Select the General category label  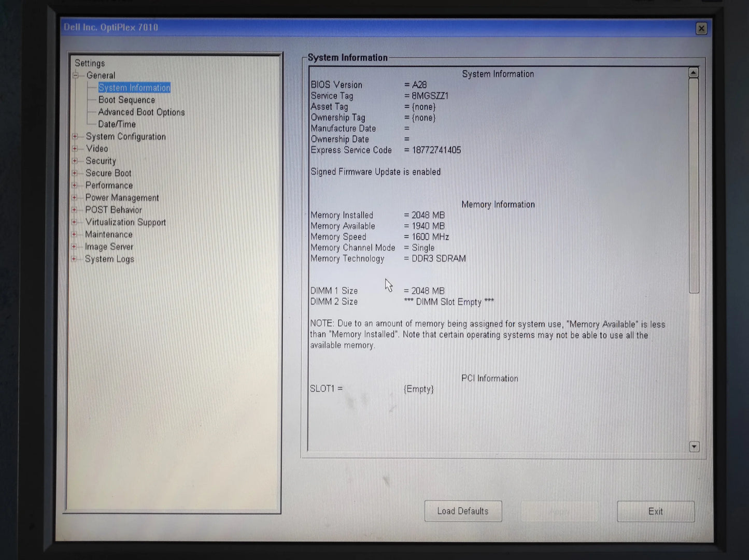[101, 76]
